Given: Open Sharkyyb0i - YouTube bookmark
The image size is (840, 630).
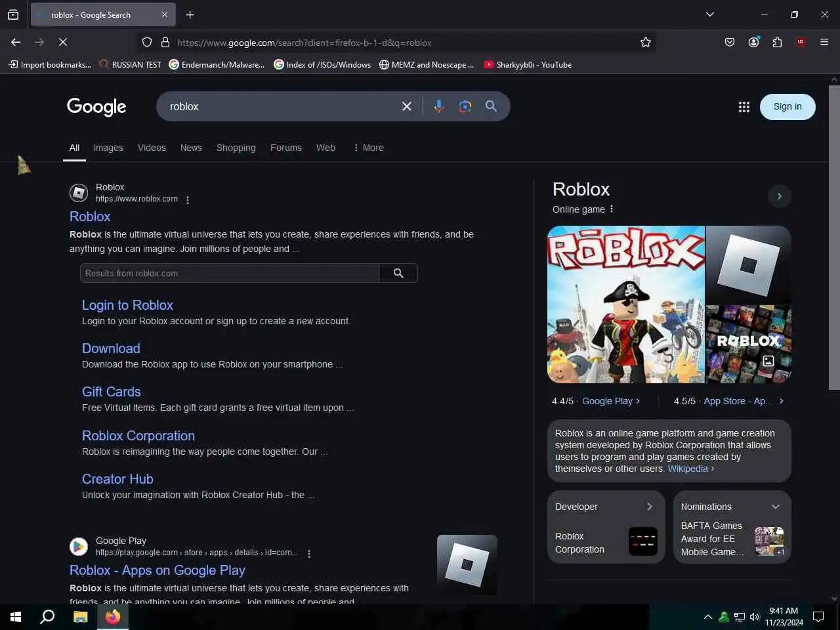Looking at the screenshot, I should pyautogui.click(x=528, y=64).
